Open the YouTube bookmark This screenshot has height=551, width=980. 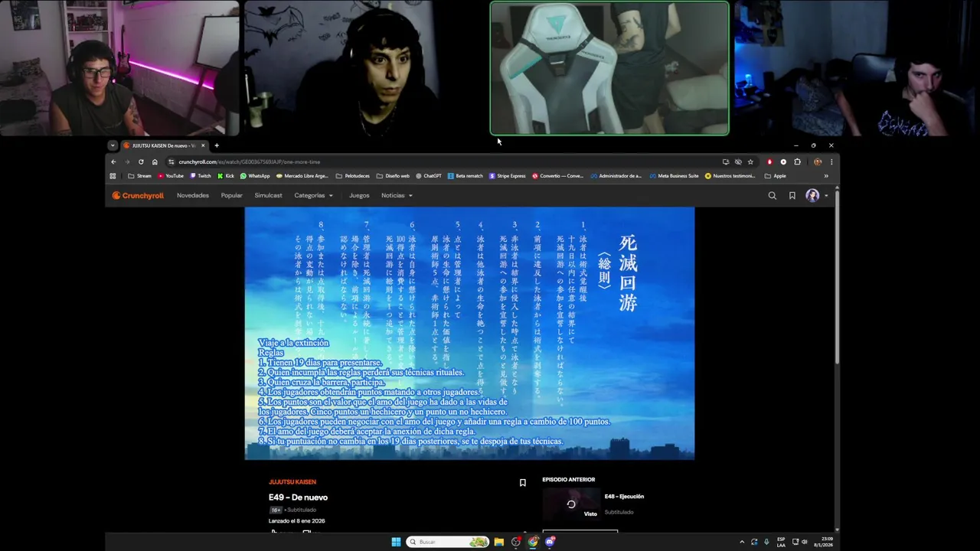coord(171,176)
